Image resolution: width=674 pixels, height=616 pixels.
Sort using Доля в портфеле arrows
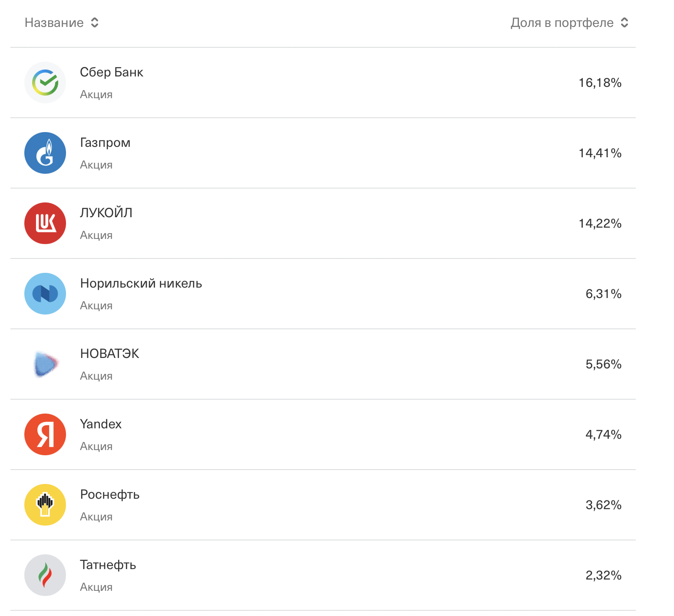tap(624, 23)
